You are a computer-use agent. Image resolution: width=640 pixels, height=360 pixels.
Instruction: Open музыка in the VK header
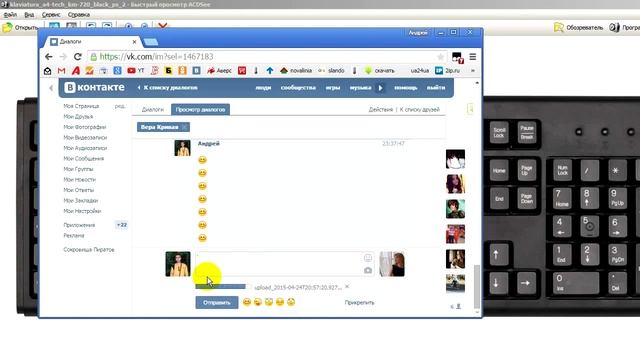pyautogui.click(x=360, y=88)
